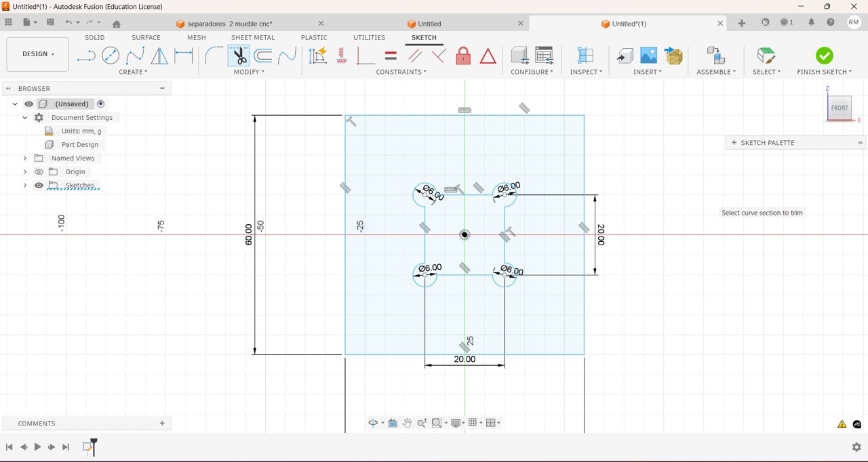The image size is (868, 462).
Task: Click the Insert Canvas image icon
Action: tap(649, 56)
